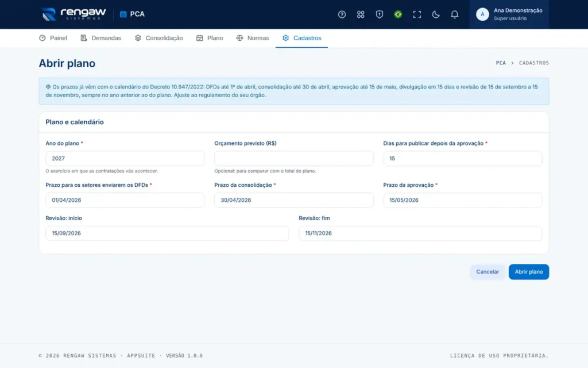Focus the Ano do plano field
Image resolution: width=588 pixels, height=368 pixels.
pos(125,159)
